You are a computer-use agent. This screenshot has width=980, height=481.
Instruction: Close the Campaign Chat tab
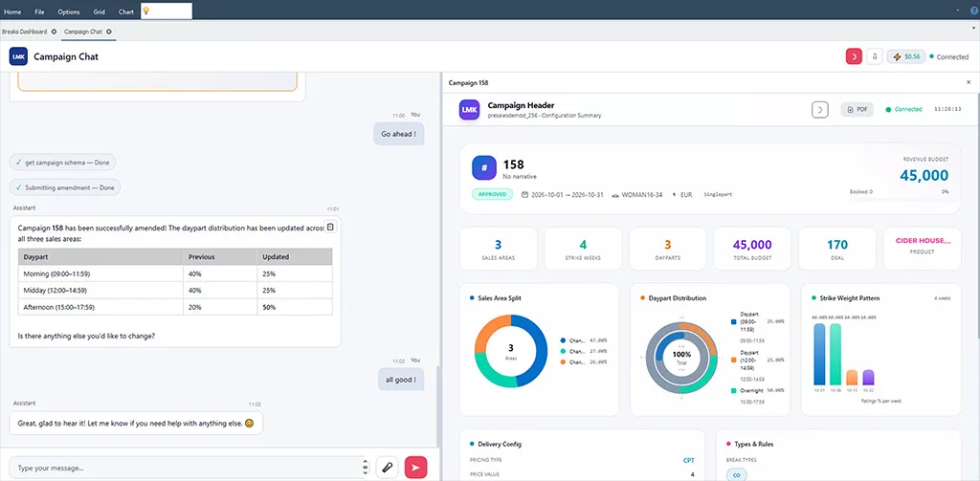coord(109,32)
